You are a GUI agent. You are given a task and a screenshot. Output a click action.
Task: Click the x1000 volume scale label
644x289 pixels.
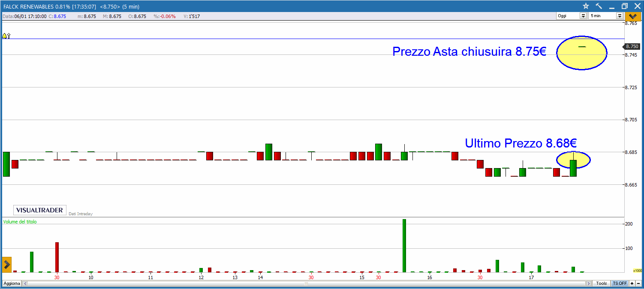coord(638,271)
